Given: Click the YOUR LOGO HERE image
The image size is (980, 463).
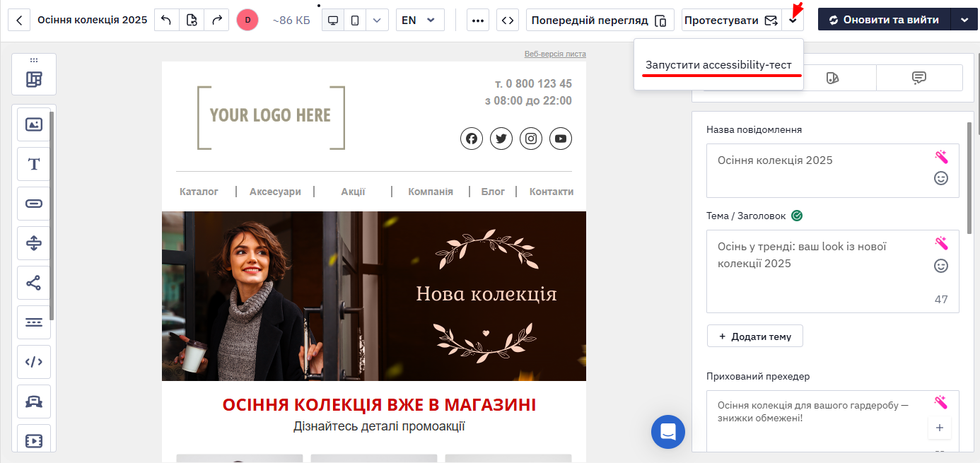Looking at the screenshot, I should pos(271,117).
